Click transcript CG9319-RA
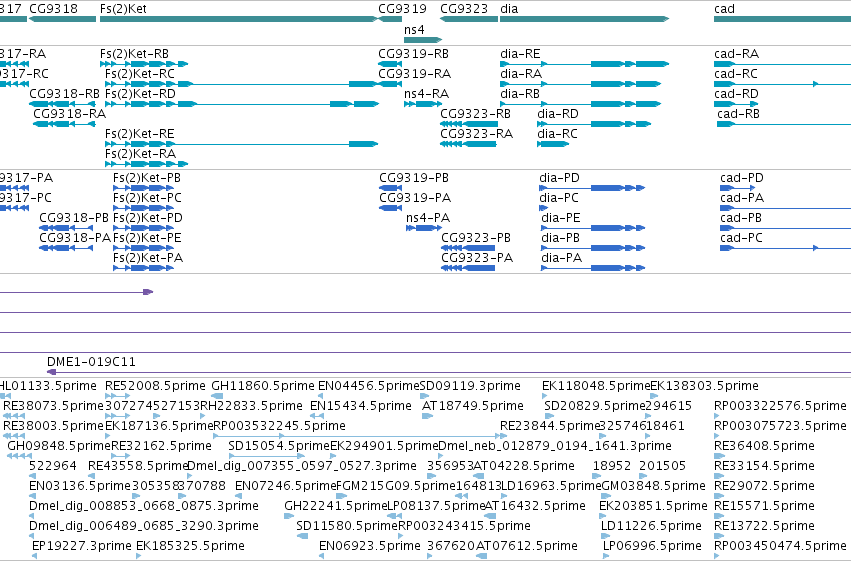The height and width of the screenshot is (561, 851). pyautogui.click(x=415, y=74)
